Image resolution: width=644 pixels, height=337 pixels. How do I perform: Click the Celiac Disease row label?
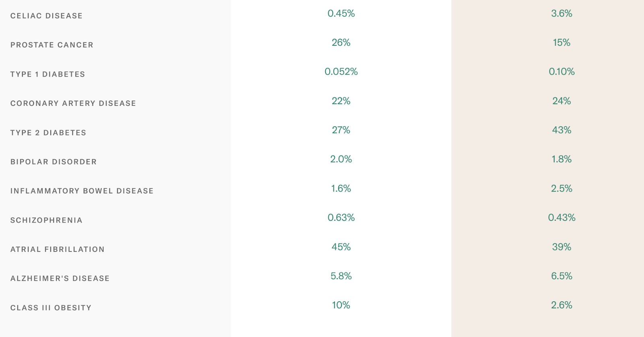coord(46,16)
